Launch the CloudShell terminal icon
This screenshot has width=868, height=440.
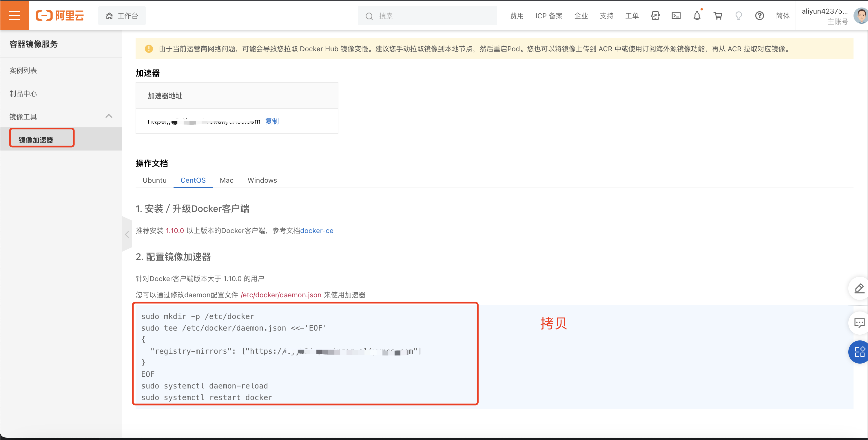tap(676, 15)
